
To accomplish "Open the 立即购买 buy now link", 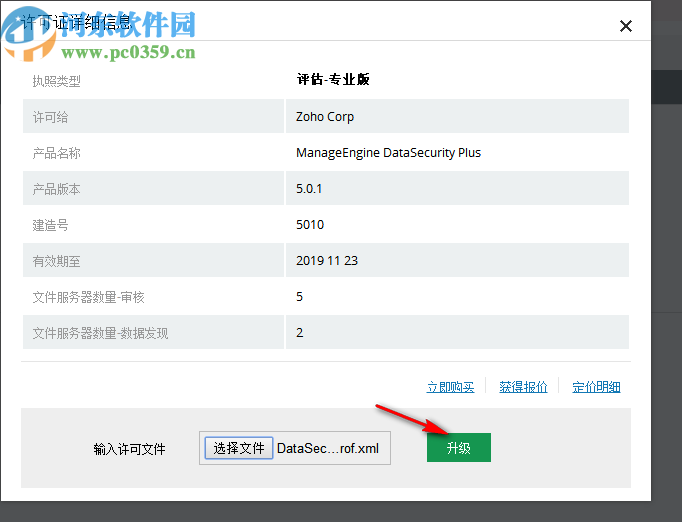I will 450,387.
